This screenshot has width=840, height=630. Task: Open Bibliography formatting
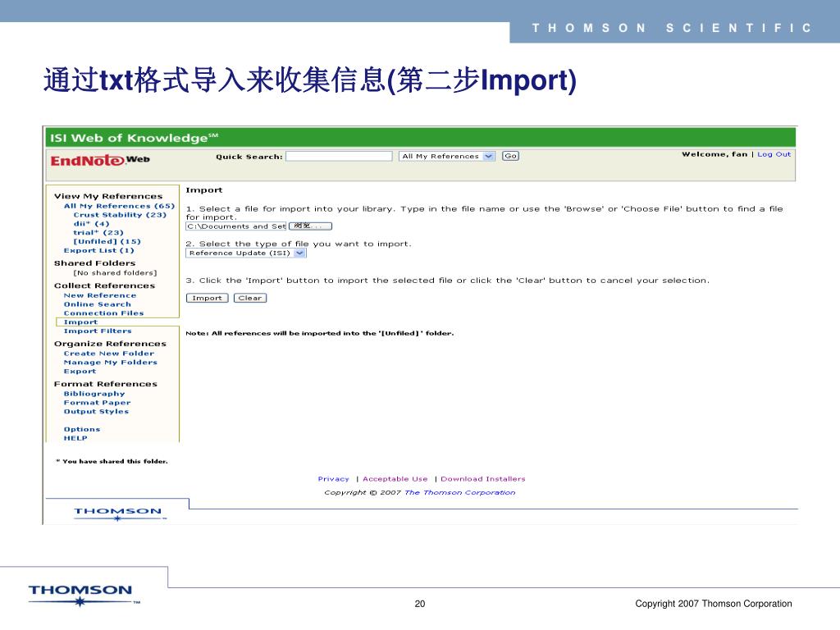tap(94, 394)
